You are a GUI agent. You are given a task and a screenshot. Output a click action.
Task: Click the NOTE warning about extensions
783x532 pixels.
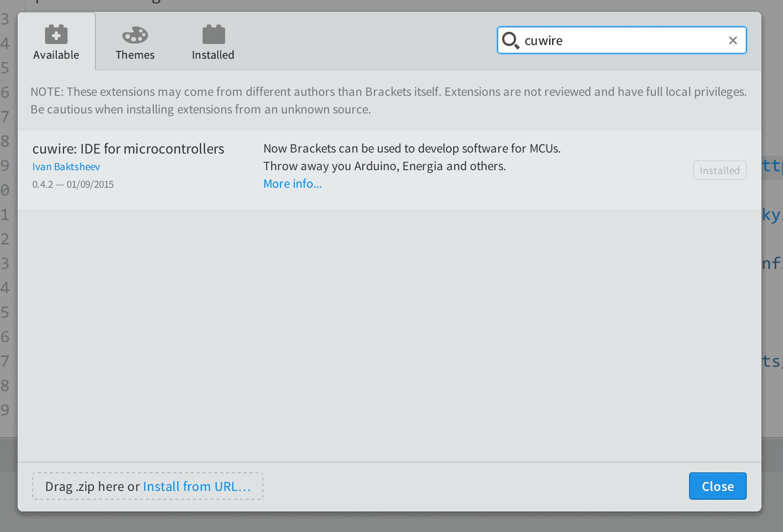click(x=389, y=100)
